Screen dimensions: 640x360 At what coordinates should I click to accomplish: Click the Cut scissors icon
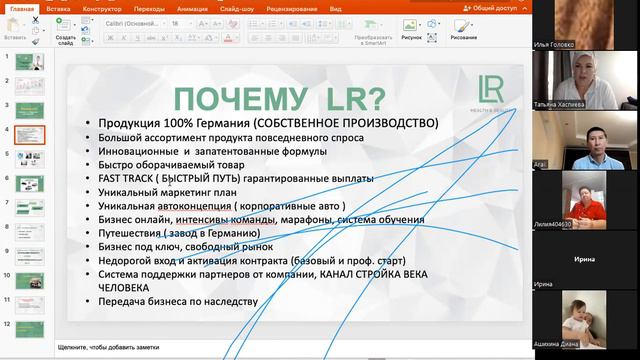(x=36, y=19)
